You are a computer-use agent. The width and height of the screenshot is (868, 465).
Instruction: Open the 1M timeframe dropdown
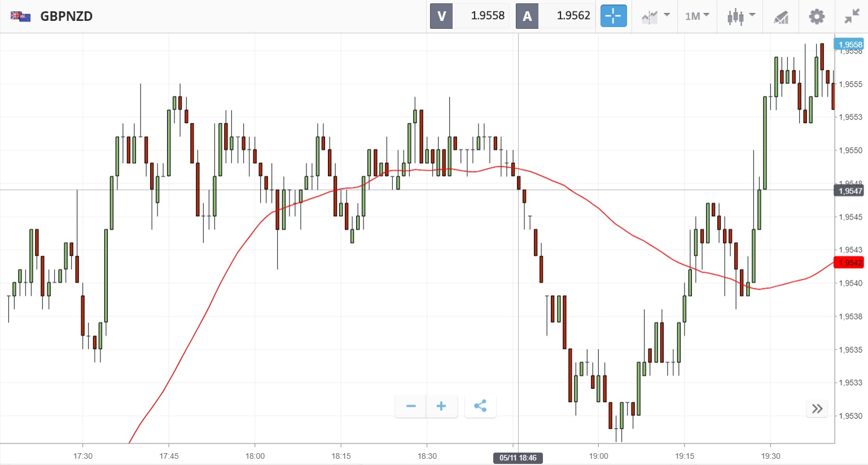tap(697, 16)
